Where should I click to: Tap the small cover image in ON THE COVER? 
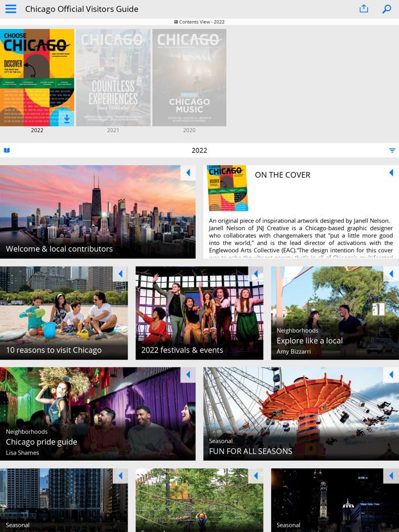[x=227, y=189]
